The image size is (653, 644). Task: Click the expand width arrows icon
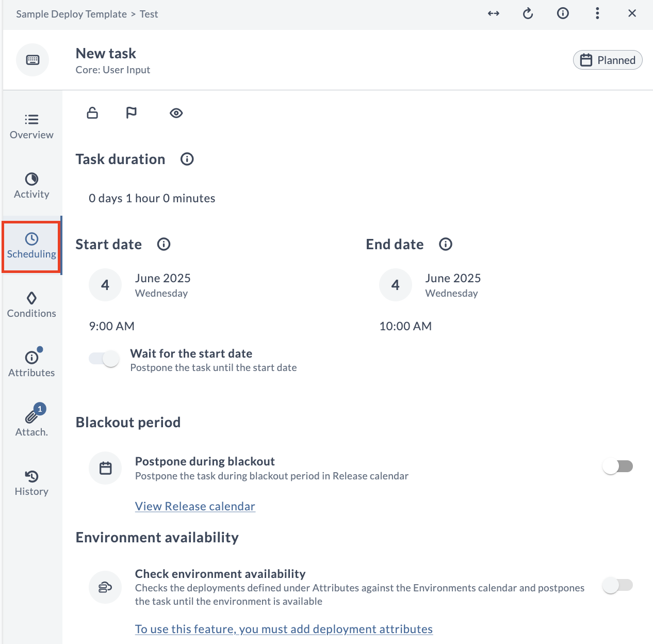click(494, 13)
